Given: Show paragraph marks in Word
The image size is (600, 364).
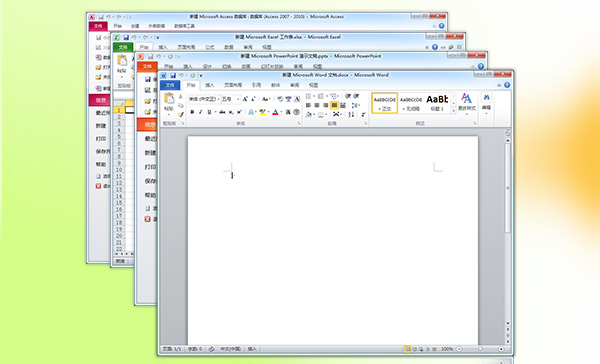Looking at the screenshot, I should click(x=363, y=114).
